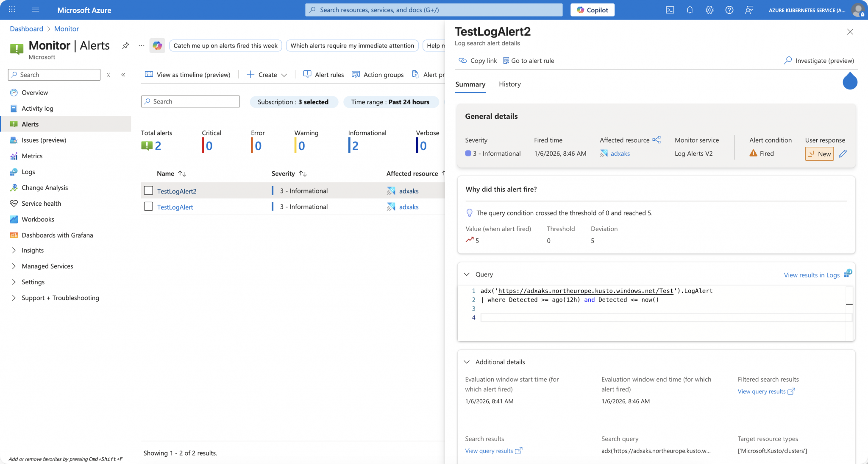The height and width of the screenshot is (464, 868).
Task: Collapse the left navigation with double-chevron
Action: pyautogui.click(x=123, y=75)
